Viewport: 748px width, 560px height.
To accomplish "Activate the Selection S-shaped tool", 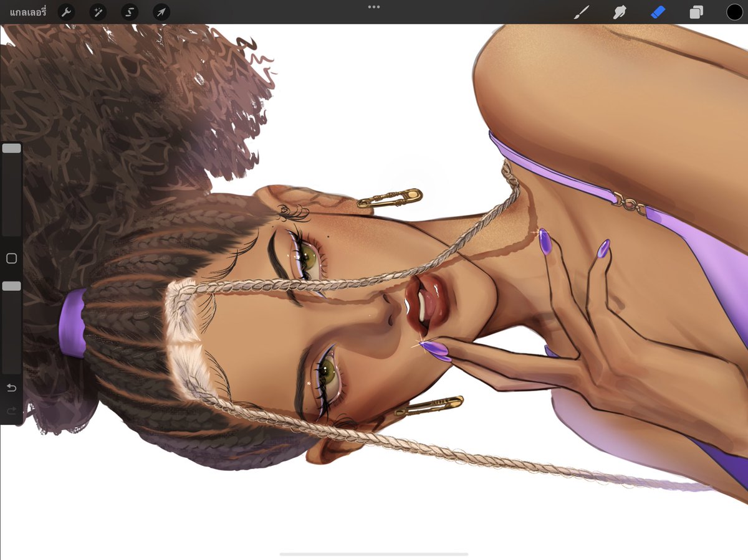I will click(130, 12).
